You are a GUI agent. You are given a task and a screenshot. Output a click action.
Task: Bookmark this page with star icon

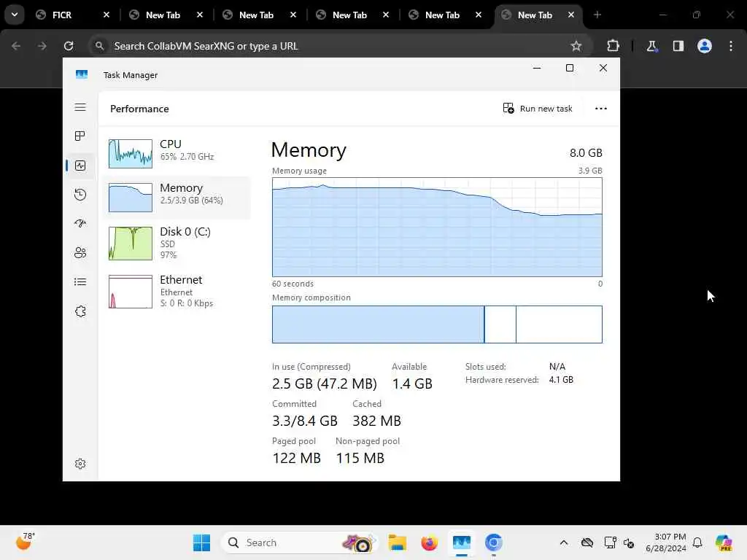click(576, 46)
